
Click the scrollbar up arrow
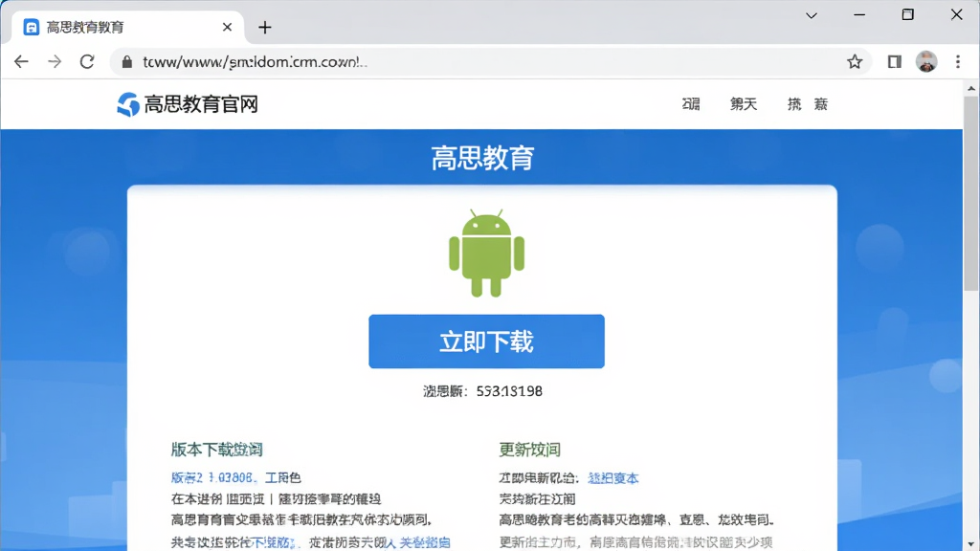tap(970, 89)
